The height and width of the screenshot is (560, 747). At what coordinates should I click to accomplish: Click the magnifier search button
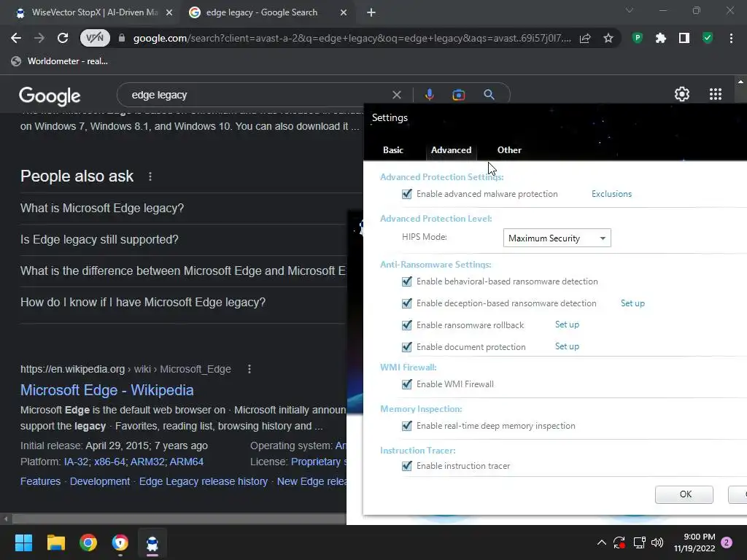(x=489, y=95)
